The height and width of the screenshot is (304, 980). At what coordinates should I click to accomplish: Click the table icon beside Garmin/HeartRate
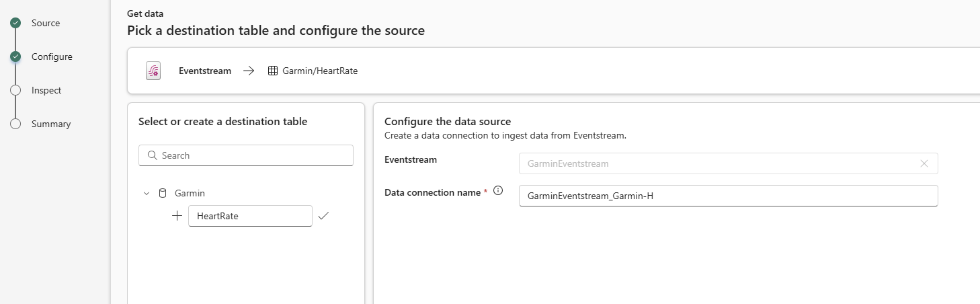[x=272, y=71]
